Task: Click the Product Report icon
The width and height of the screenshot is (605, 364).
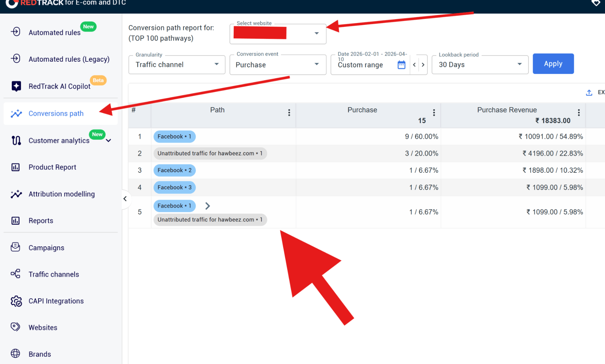Action: (x=15, y=167)
